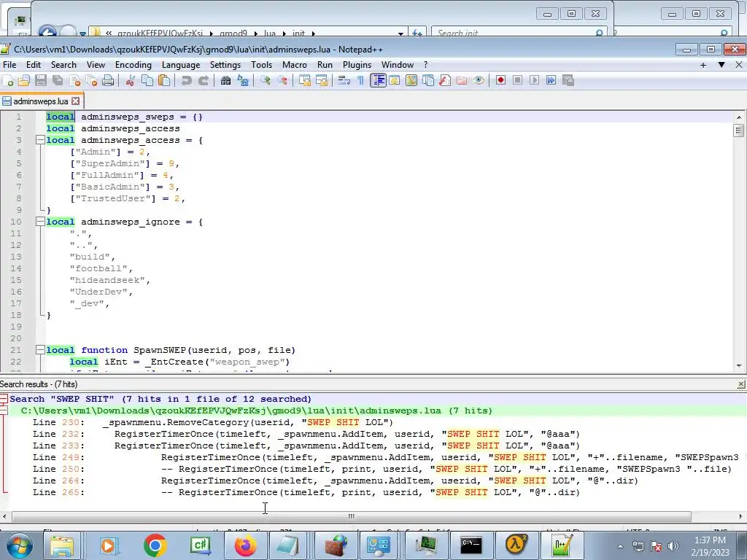Viewport: 747px width, 560px height.
Task: Click the Open file toolbar icon
Action: click(x=24, y=80)
